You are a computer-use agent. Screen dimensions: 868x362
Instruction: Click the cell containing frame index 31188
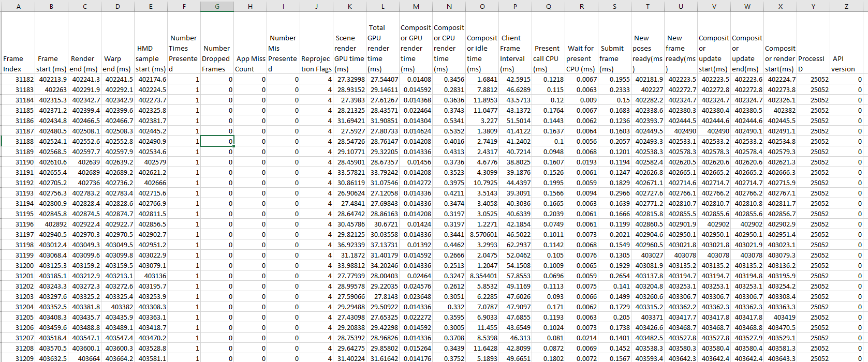tap(18, 141)
